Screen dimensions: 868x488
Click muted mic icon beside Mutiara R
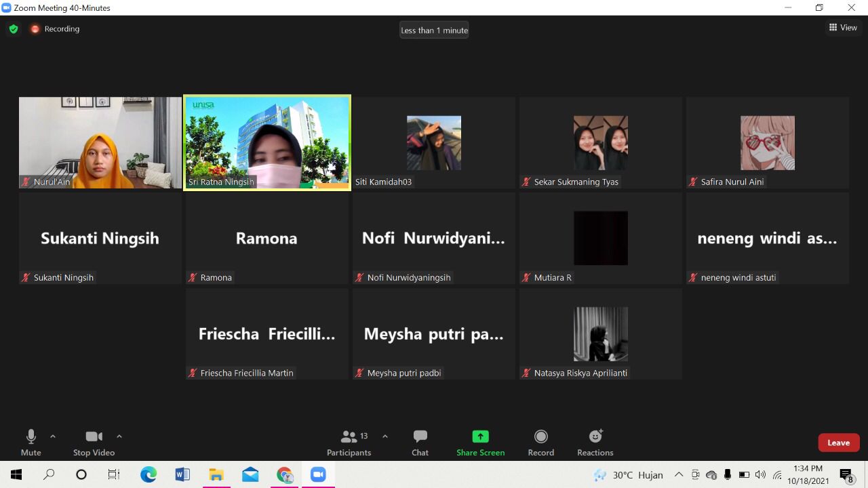pyautogui.click(x=526, y=277)
